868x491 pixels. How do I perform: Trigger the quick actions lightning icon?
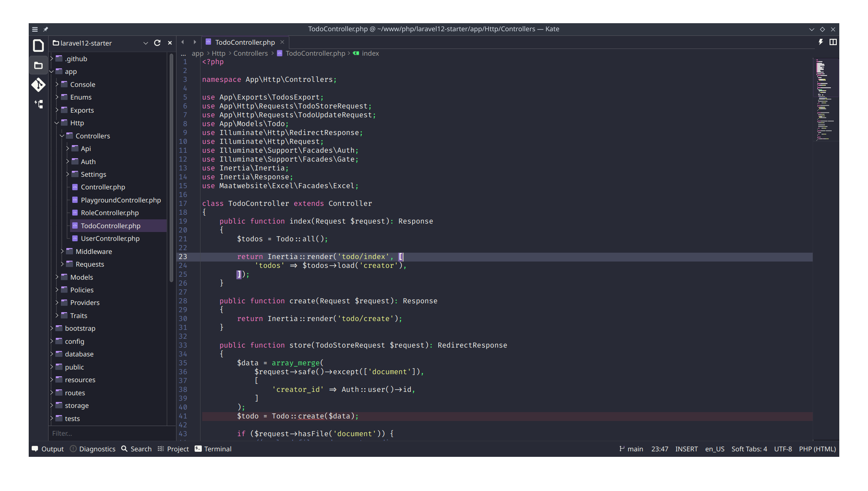[820, 42]
